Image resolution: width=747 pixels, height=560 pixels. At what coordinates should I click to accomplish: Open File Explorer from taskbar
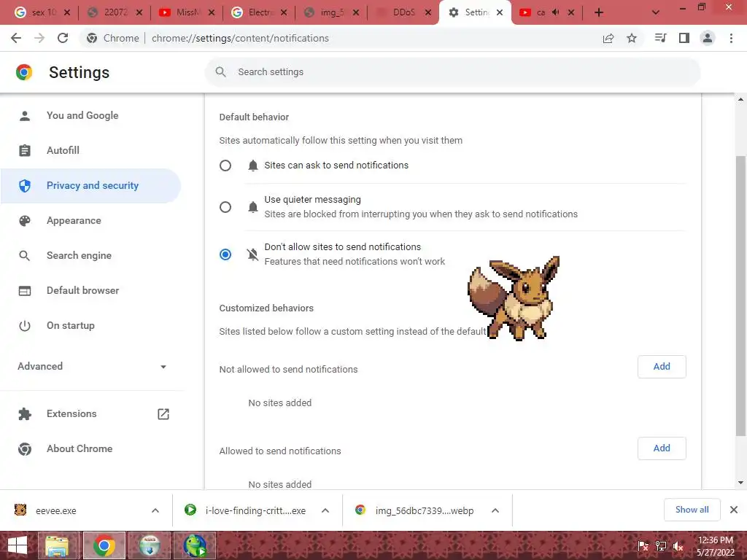tap(57, 545)
